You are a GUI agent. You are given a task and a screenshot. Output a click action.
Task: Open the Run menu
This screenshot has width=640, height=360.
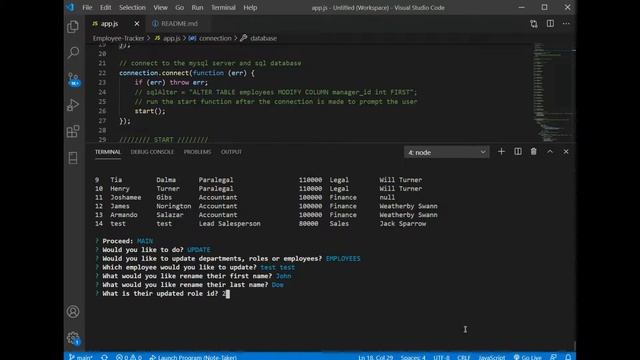pyautogui.click(x=197, y=7)
